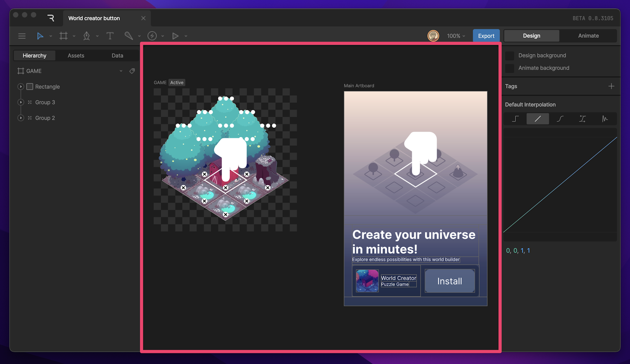The width and height of the screenshot is (630, 364).
Task: Click the Install button on the artboard
Action: tap(449, 281)
